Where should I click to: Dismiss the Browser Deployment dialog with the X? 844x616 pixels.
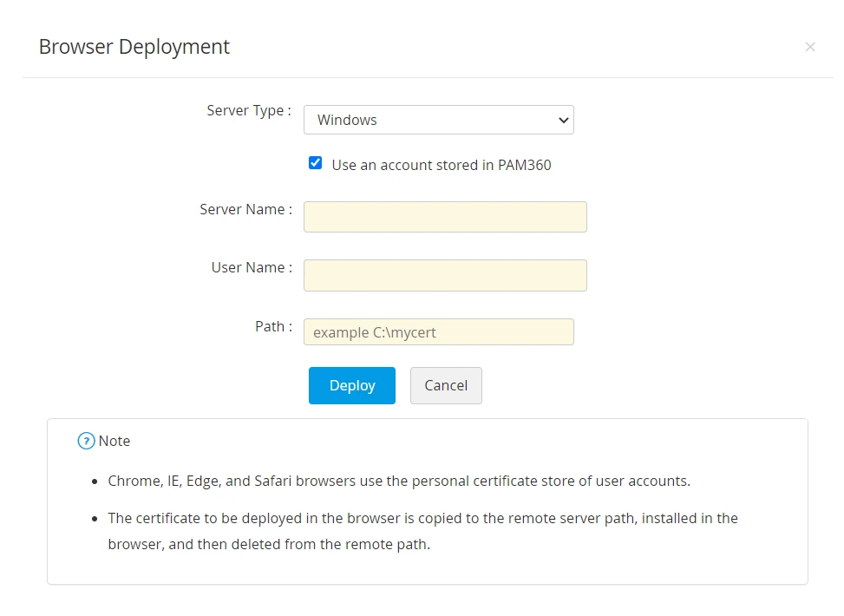(810, 47)
